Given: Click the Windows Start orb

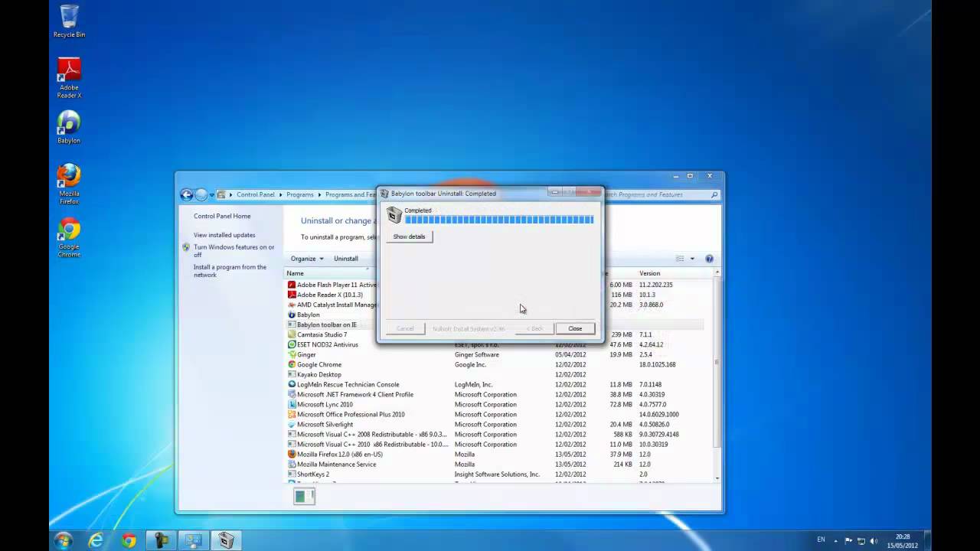Looking at the screenshot, I should (64, 540).
